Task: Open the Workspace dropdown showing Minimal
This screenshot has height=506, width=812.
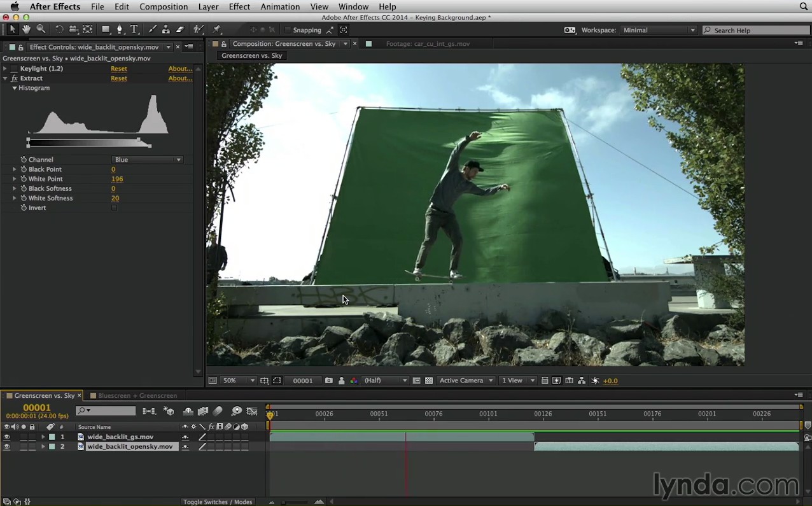Action: 659,30
